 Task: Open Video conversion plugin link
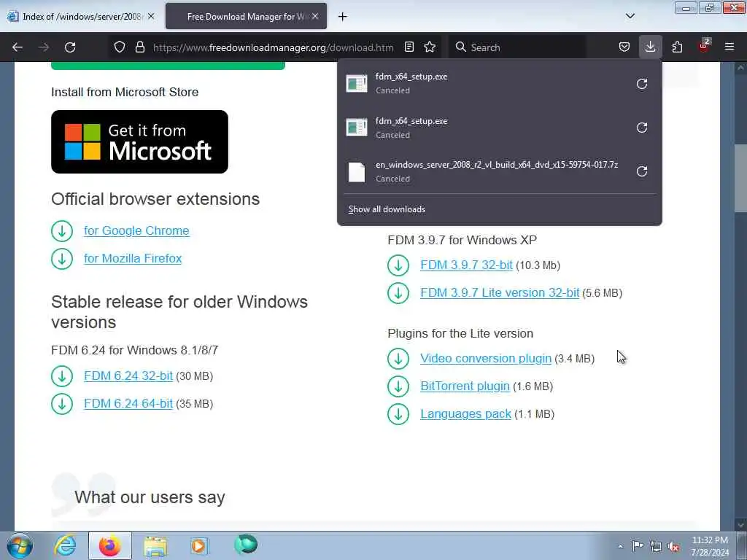point(486,359)
